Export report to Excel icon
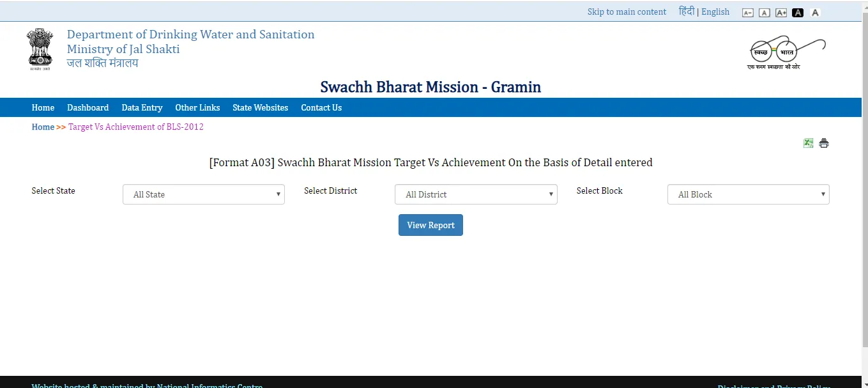 click(x=808, y=143)
